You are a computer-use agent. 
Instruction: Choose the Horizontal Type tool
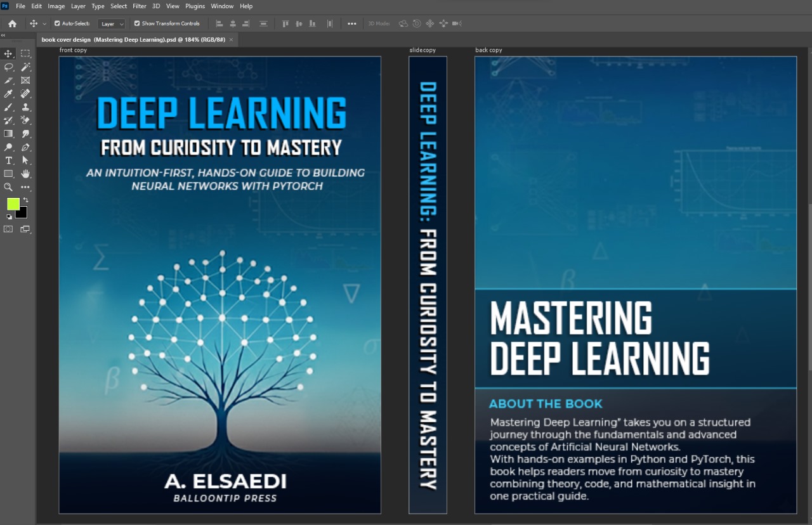[x=9, y=160]
